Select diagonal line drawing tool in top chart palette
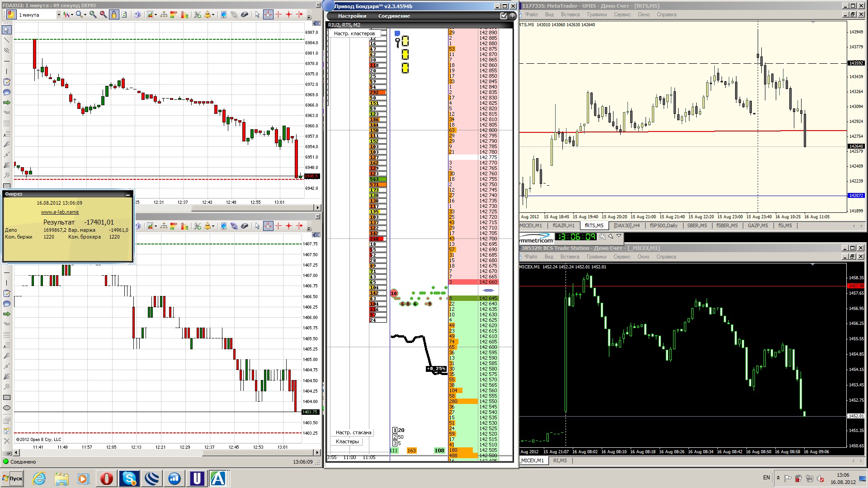 click(6, 40)
